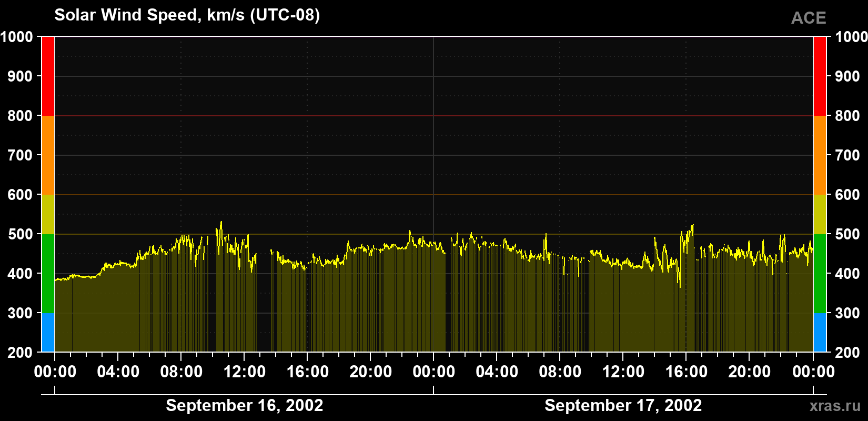Click the 12:00 time label for September 16

244,372
